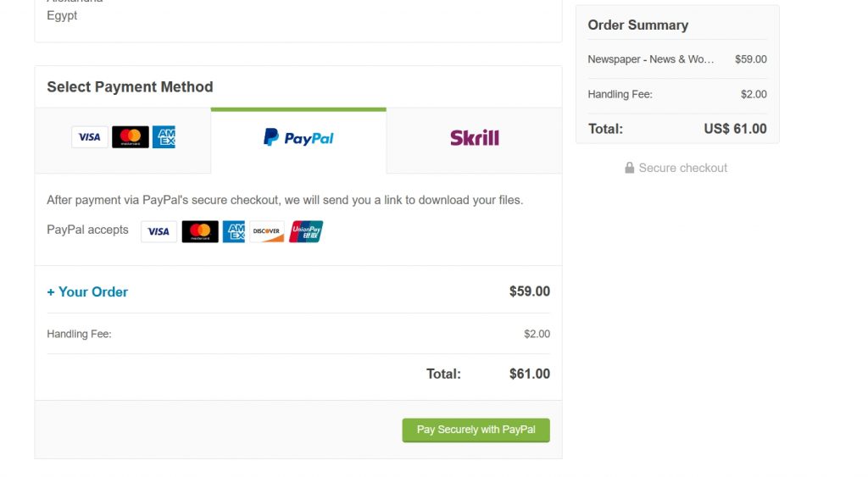Click the Handling Fee row in order

pos(298,334)
